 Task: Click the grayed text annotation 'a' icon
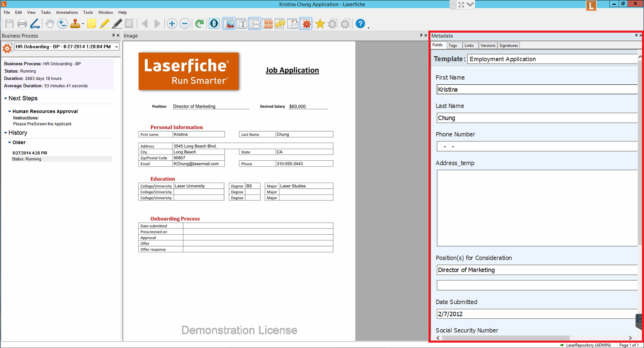click(129, 24)
